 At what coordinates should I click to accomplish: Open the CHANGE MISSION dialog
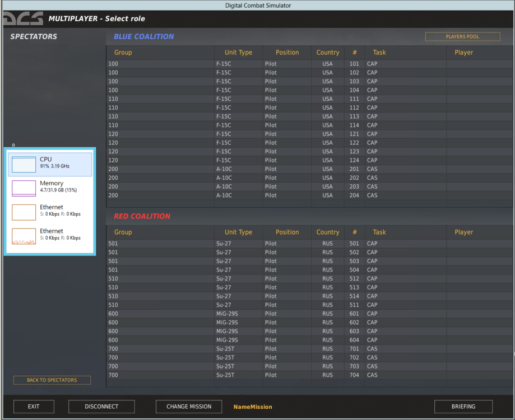pos(188,407)
